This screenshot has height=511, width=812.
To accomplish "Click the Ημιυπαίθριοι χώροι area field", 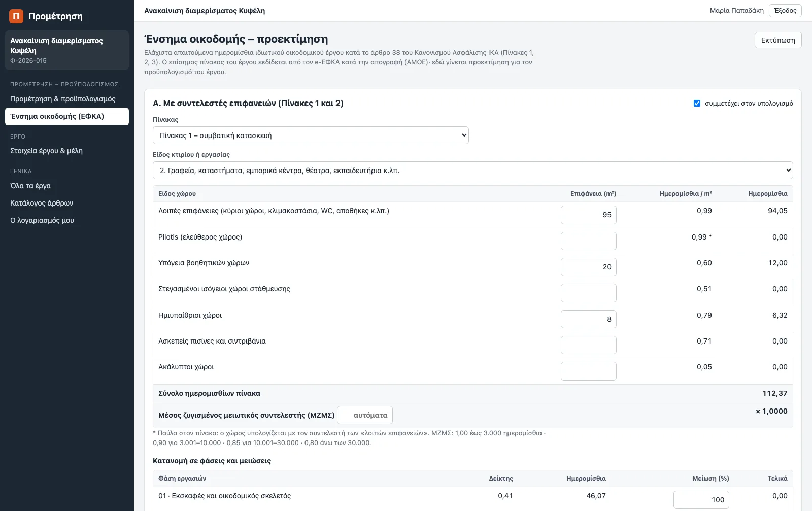I will tap(588, 319).
